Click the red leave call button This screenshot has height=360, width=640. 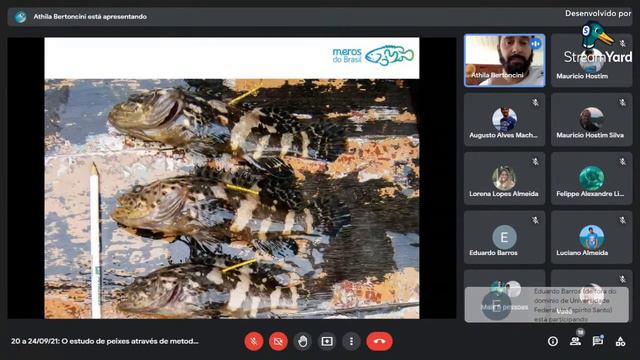(x=380, y=341)
